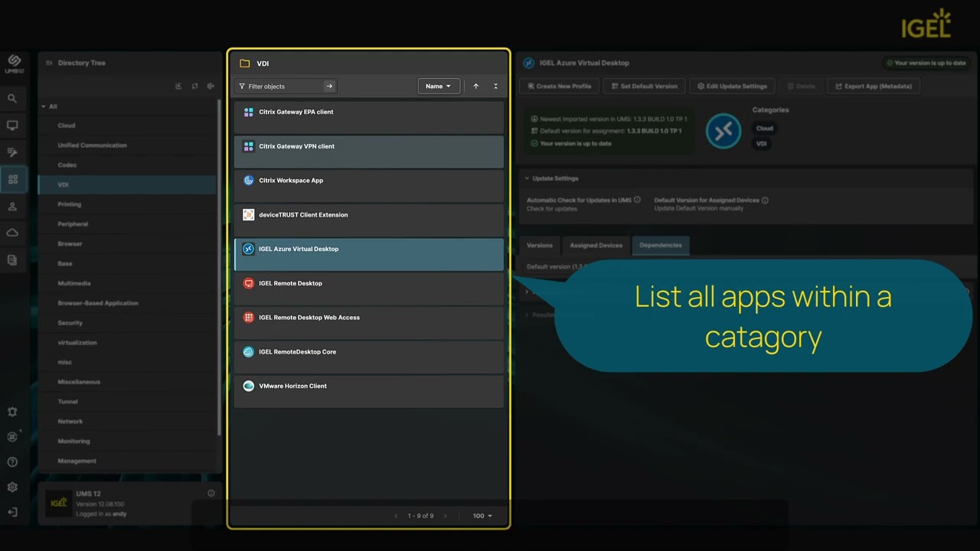Open the configuration wrench icon in sidebar
Screen dimensions: 980x551
pyautogui.click(x=12, y=152)
